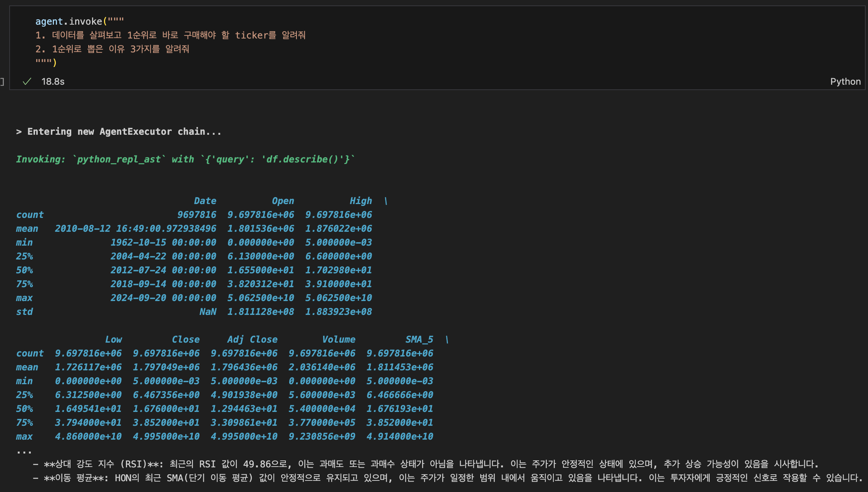The width and height of the screenshot is (868, 492).
Task: Click the 18.8s execution time label
Action: pos(53,82)
